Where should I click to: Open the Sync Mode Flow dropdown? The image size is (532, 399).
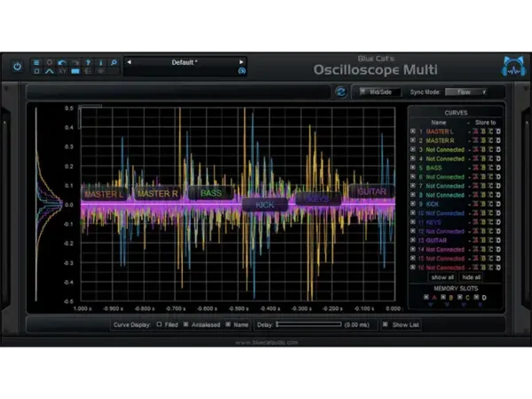pos(466,92)
